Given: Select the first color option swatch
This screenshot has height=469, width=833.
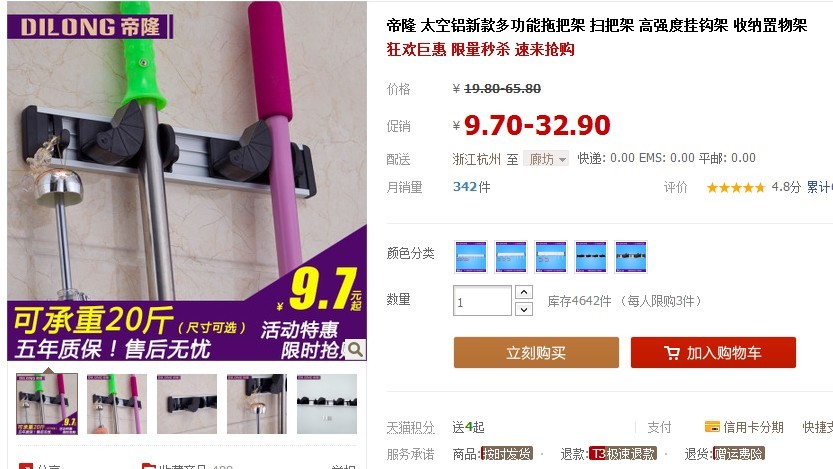Looking at the screenshot, I should (x=471, y=257).
